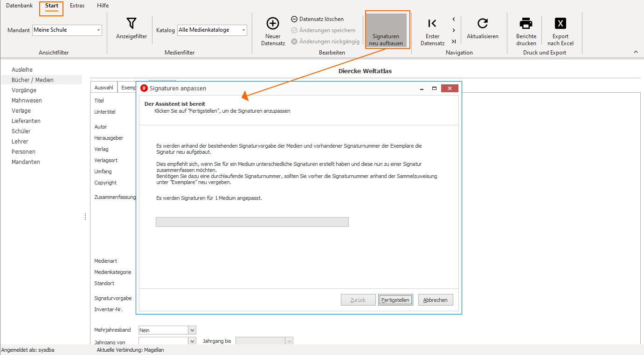
Task: Close the Signaturen anpassen dialog
Action: (x=450, y=88)
